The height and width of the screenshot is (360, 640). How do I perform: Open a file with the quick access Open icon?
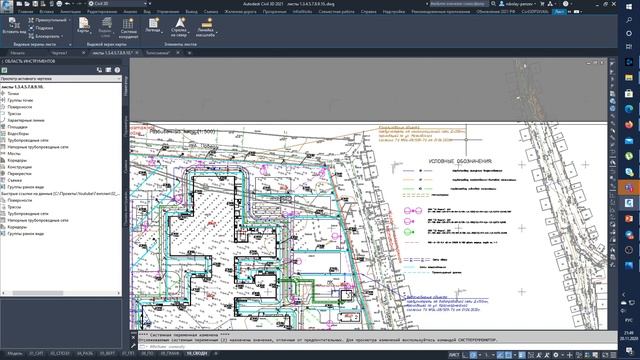pyautogui.click(x=27, y=4)
